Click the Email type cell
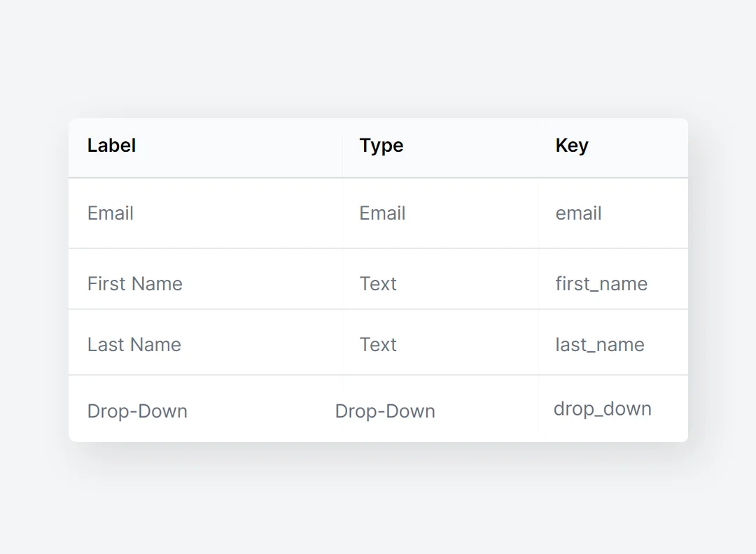The image size is (756, 554). tap(382, 213)
